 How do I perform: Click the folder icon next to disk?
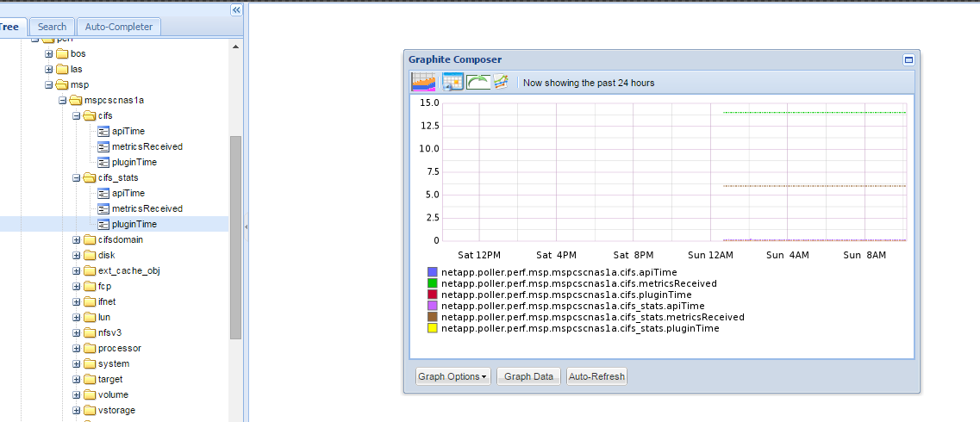(90, 255)
